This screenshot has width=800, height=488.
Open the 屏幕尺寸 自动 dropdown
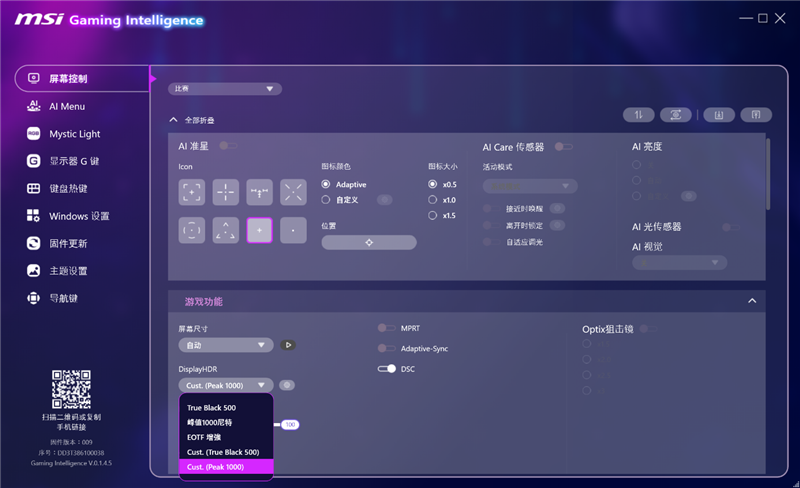[226, 345]
